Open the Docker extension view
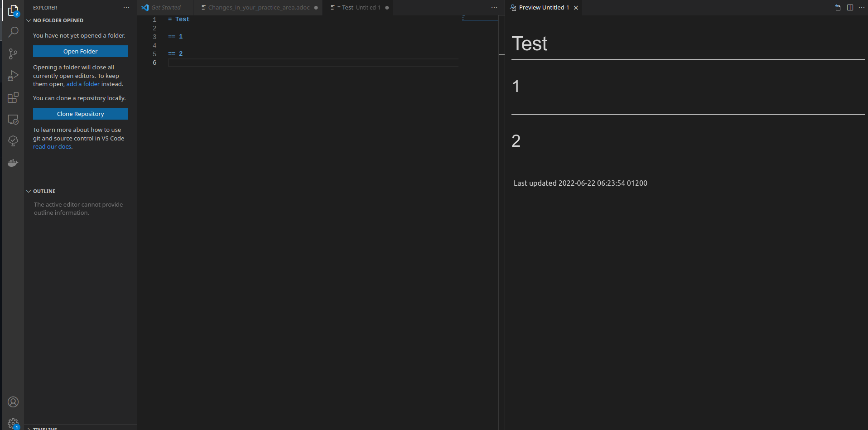Image resolution: width=868 pixels, height=430 pixels. pos(13,163)
